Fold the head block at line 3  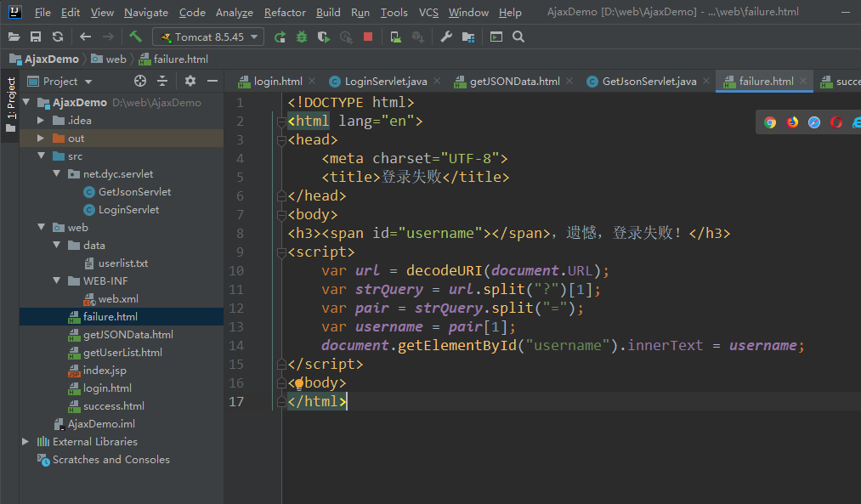click(281, 140)
